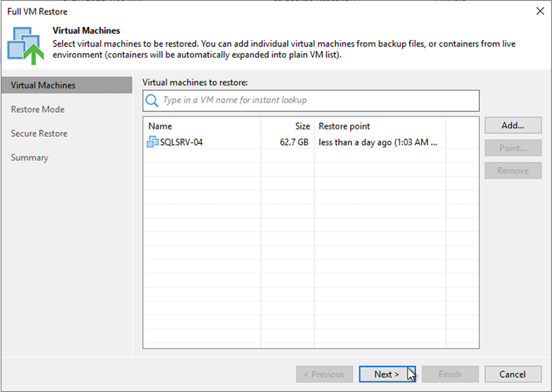Cancel the restore wizard
Viewport: 552px width, 392px height.
pyautogui.click(x=512, y=374)
